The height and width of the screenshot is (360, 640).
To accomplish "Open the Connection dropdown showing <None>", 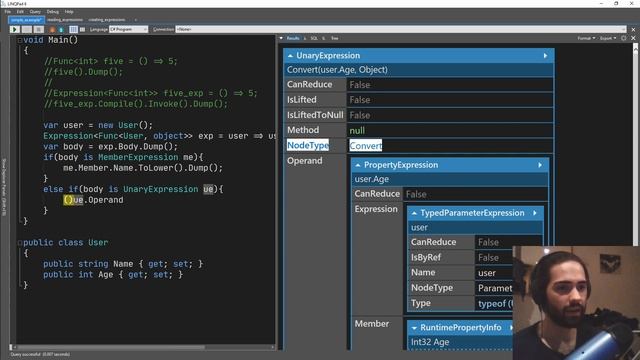I will point(400,29).
